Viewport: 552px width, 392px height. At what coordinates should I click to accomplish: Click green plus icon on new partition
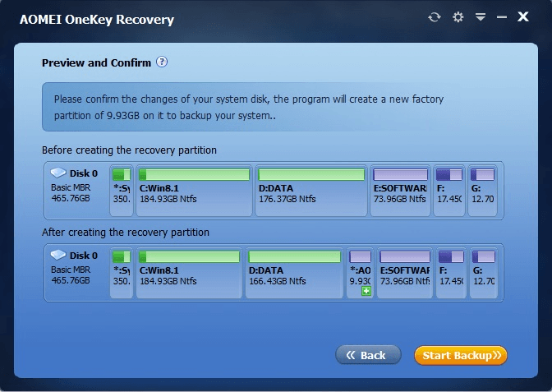pyautogui.click(x=366, y=291)
